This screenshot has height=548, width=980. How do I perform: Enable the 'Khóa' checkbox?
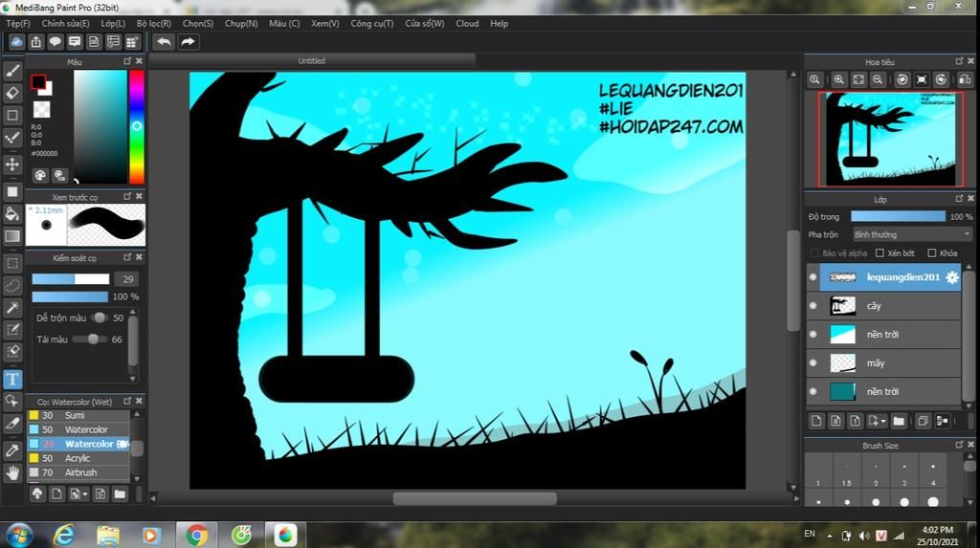[x=932, y=253]
